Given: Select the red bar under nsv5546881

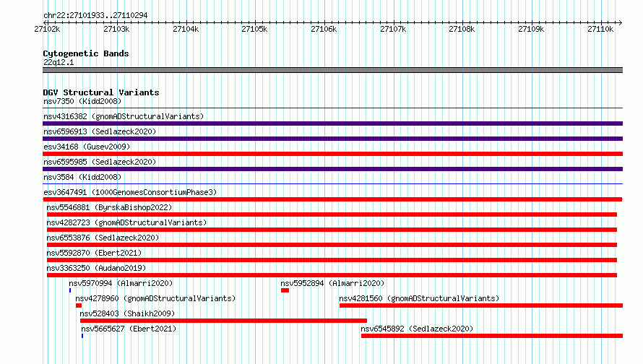Looking at the screenshot, I should tap(332, 214).
